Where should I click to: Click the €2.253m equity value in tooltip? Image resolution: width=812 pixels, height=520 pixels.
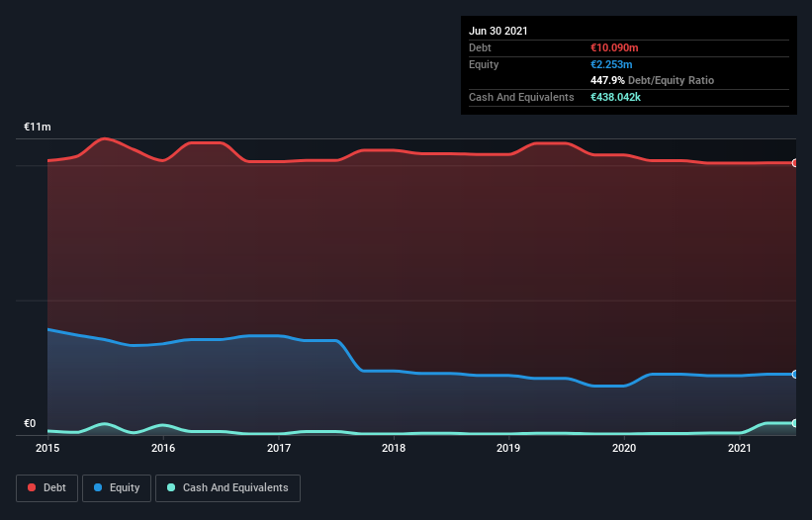coord(611,64)
